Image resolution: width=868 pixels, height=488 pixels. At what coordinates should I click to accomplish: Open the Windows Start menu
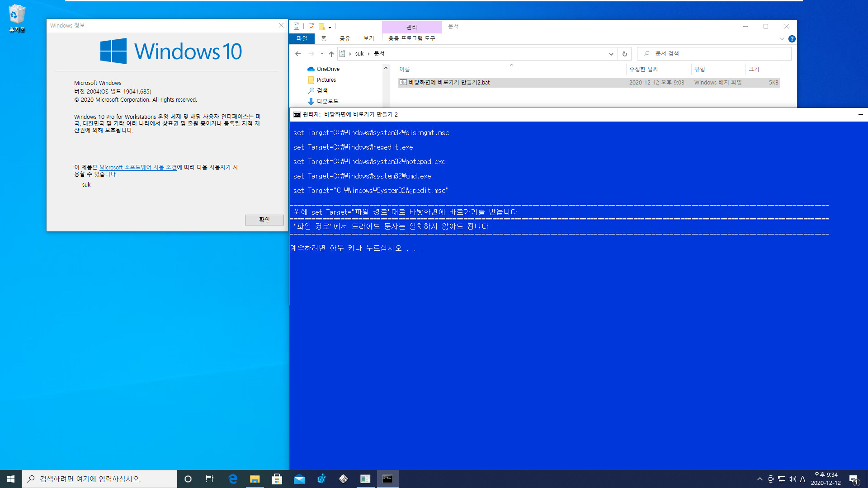pos(11,479)
